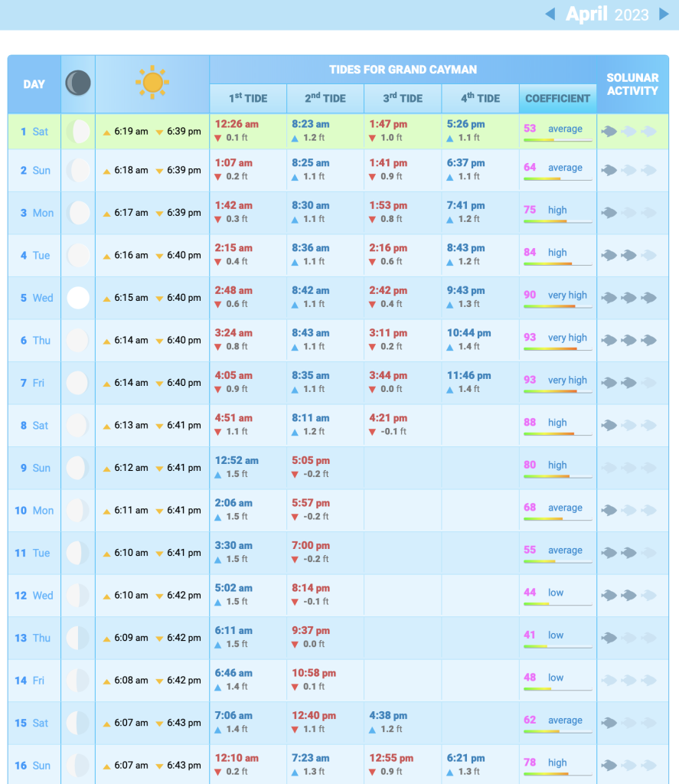Click the moon phase icon in header
Viewport: 679px width, 784px height.
click(x=77, y=83)
